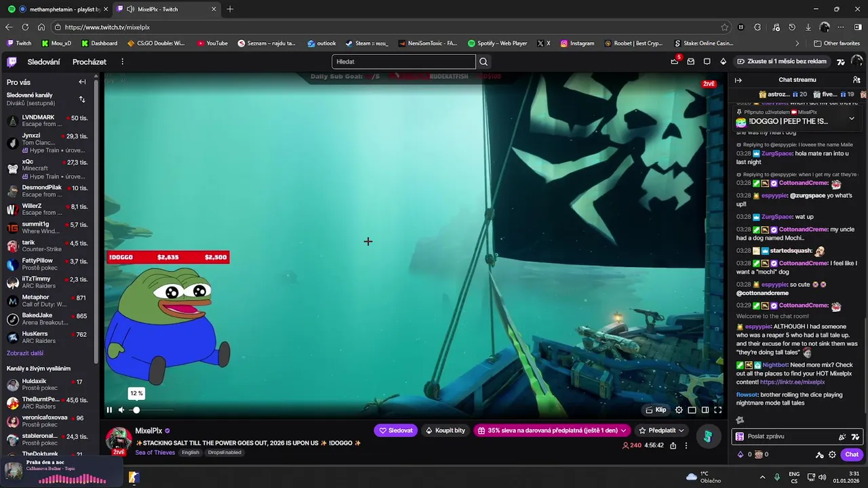Open 7TV icon in top header
This screenshot has height=488, width=868.
841,62
